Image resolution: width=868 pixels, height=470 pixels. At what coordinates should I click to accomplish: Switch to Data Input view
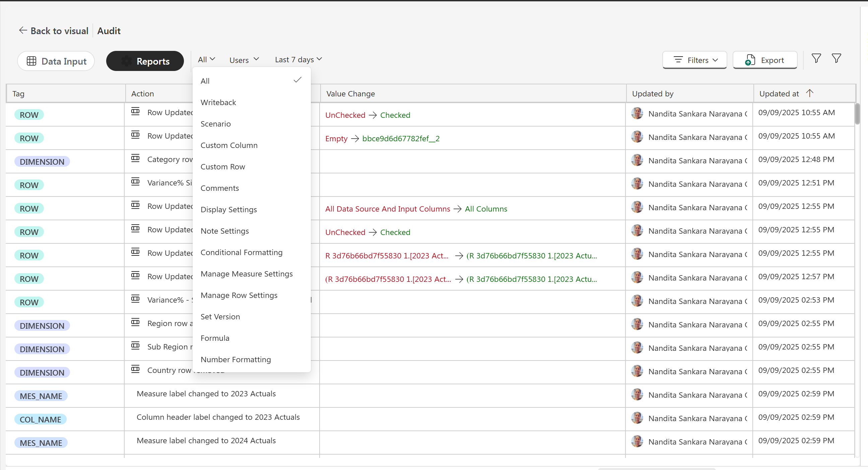tap(56, 61)
